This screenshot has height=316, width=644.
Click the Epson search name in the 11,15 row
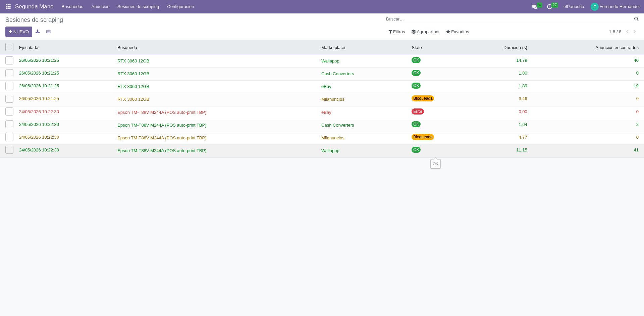coord(162,151)
